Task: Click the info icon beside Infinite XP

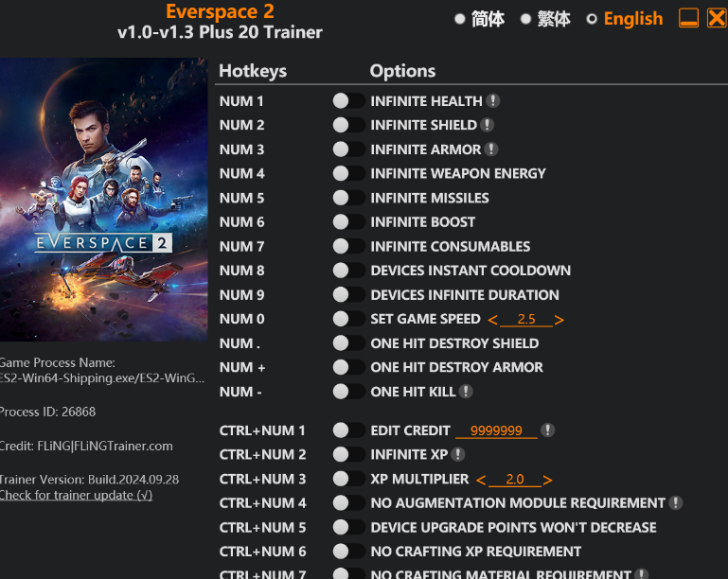Action: point(458,454)
